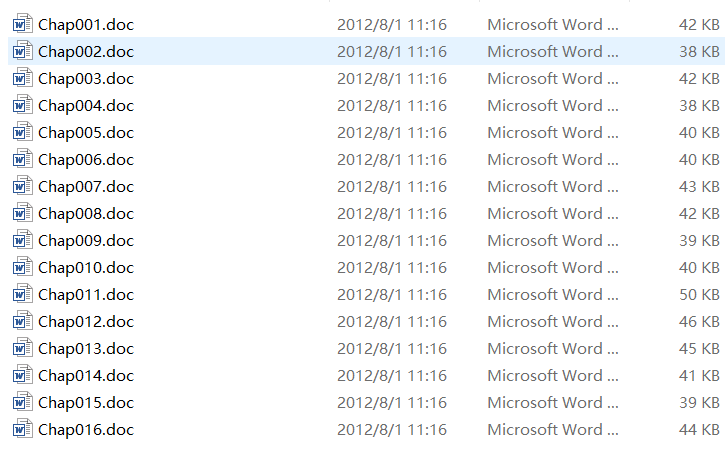The image size is (728, 452).
Task: Select the file name Chap016.doc
Action: (86, 429)
